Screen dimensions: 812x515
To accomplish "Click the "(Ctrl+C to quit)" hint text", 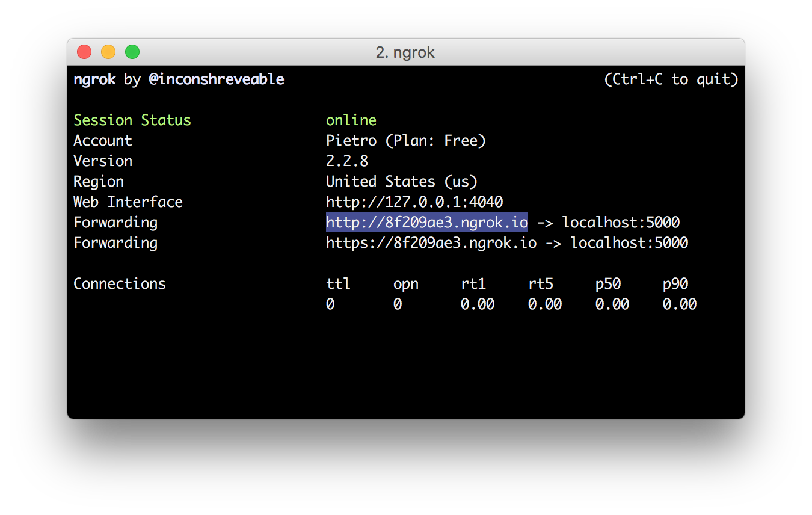I will click(671, 79).
